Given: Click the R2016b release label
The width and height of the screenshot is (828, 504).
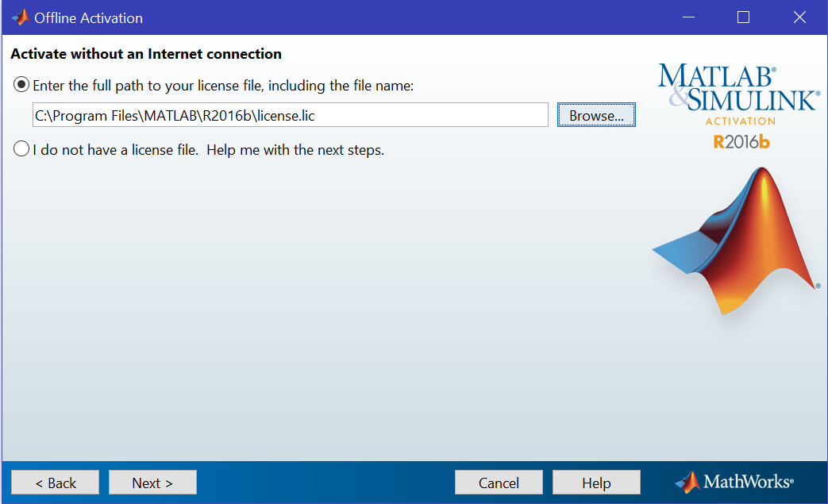Looking at the screenshot, I should 741,142.
